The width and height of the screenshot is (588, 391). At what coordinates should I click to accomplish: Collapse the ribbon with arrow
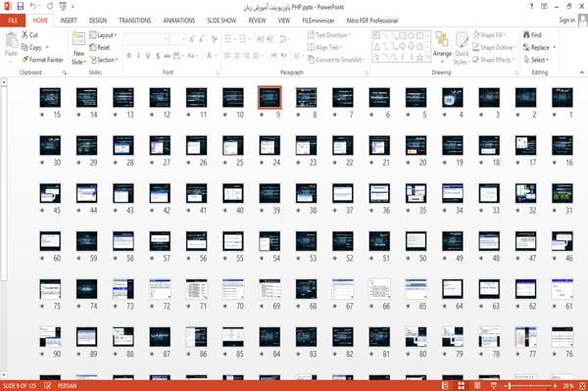(x=581, y=73)
